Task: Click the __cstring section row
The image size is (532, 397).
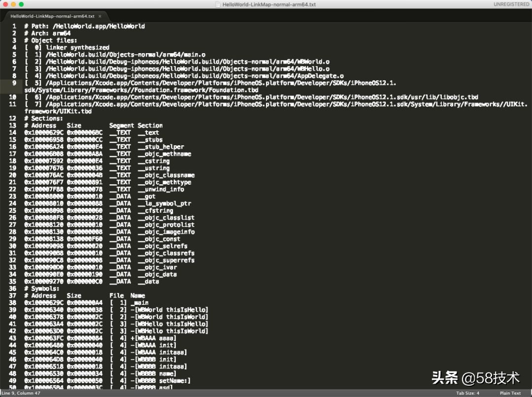Action: (97, 161)
